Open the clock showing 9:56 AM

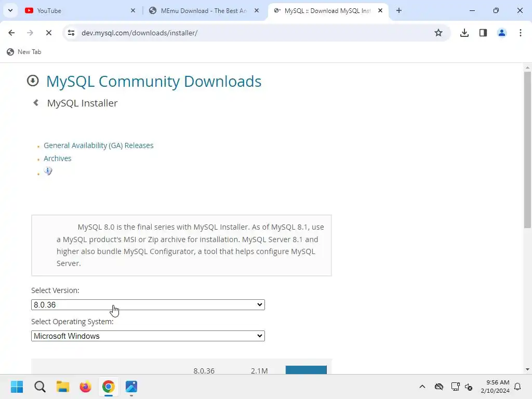(495, 387)
